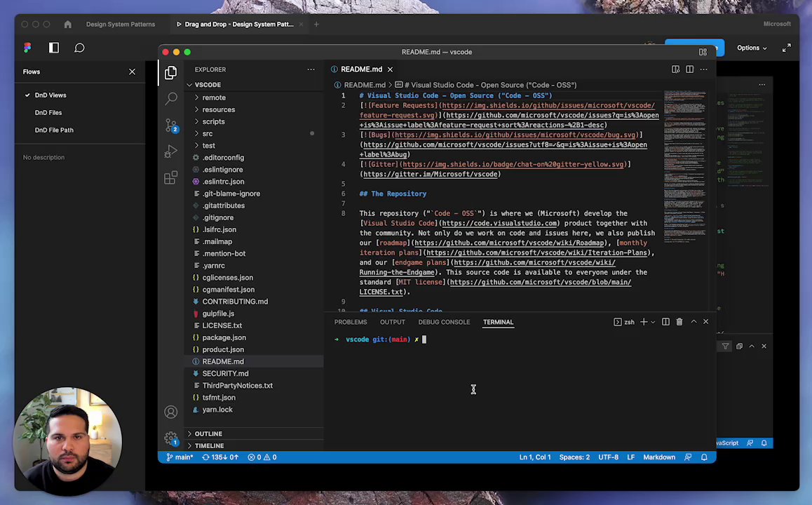Maximize terminal panel with up chevron
The height and width of the screenshot is (505, 812).
point(693,322)
